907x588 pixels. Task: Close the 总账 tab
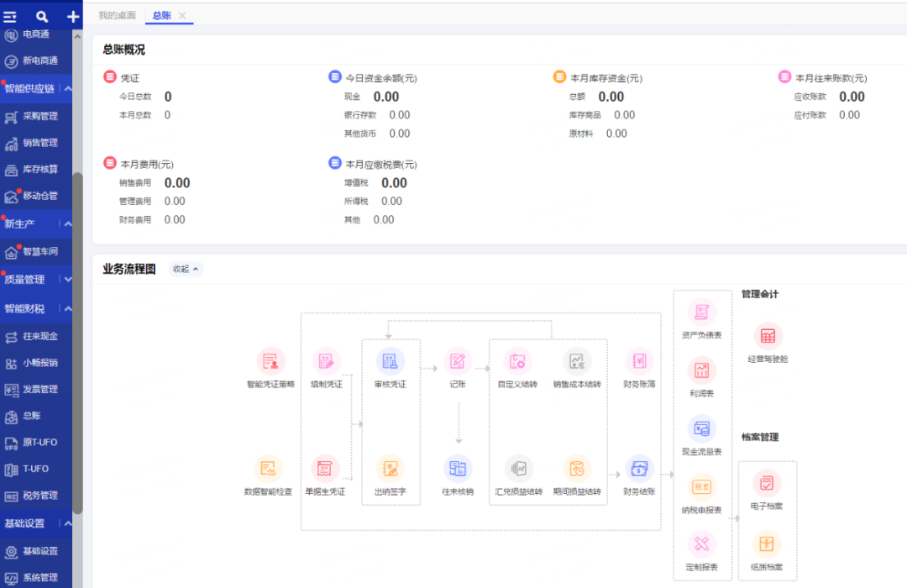[182, 15]
